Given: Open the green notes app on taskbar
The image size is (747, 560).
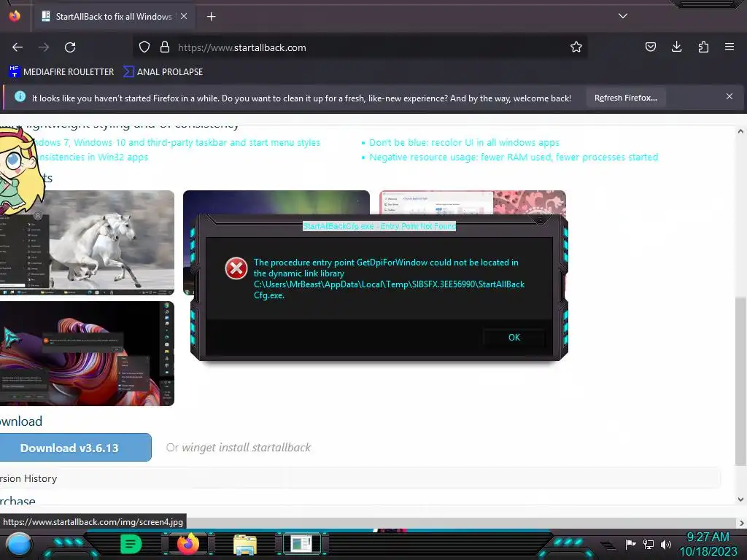Looking at the screenshot, I should (x=131, y=544).
